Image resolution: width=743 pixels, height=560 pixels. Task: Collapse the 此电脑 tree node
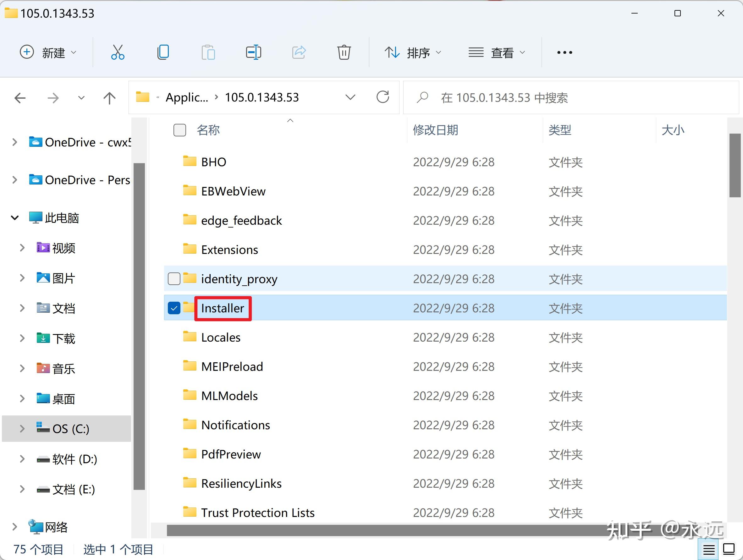tap(15, 218)
